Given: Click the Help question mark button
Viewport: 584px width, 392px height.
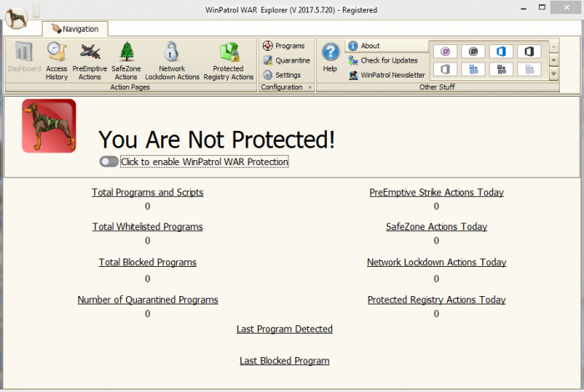Looking at the screenshot, I should click(x=330, y=58).
